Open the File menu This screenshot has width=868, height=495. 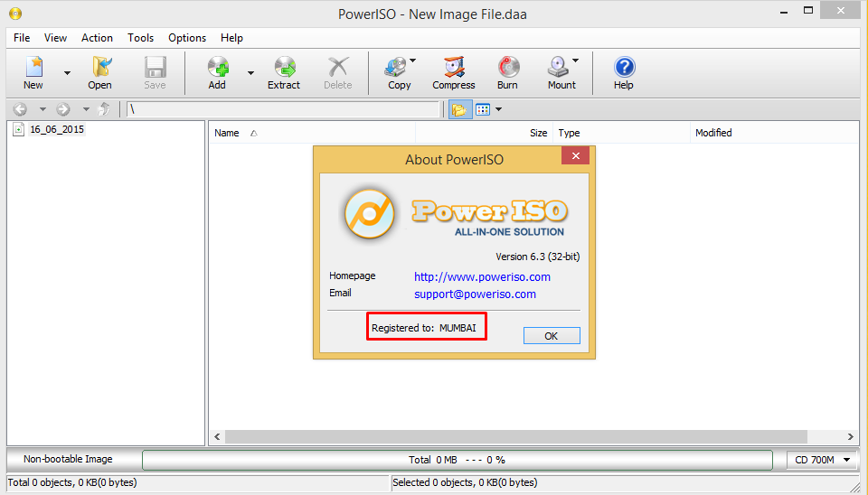point(22,38)
